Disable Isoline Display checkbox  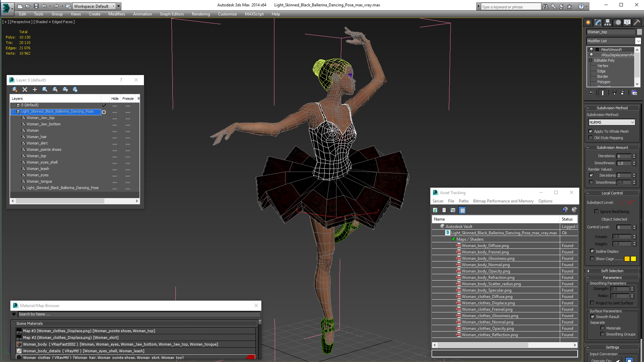point(592,251)
